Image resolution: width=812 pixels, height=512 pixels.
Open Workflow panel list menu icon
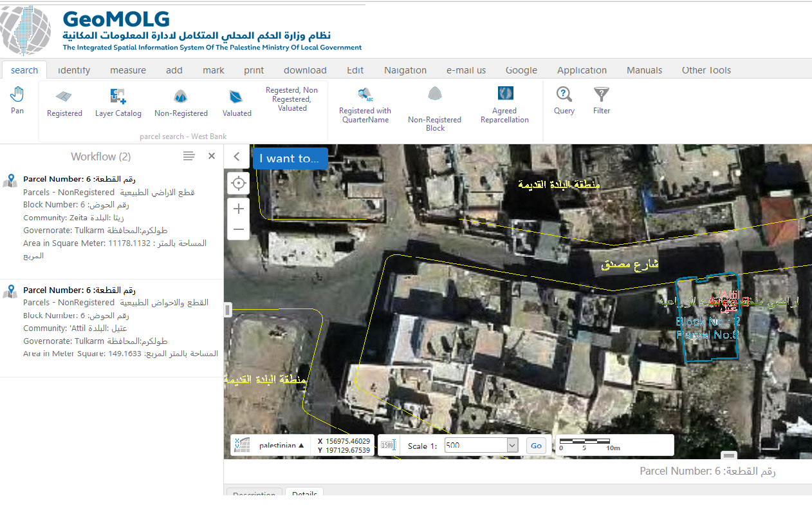coord(189,156)
